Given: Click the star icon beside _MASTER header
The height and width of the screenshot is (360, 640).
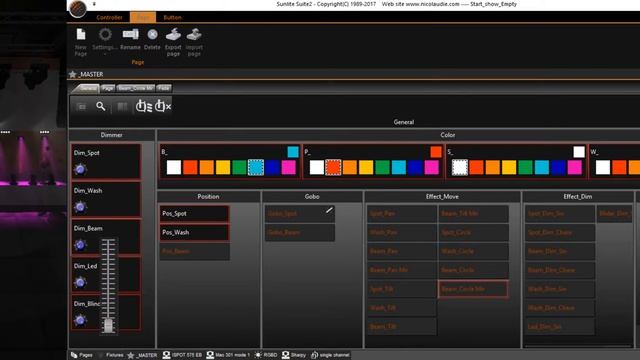Looking at the screenshot, I should pos(73,74).
